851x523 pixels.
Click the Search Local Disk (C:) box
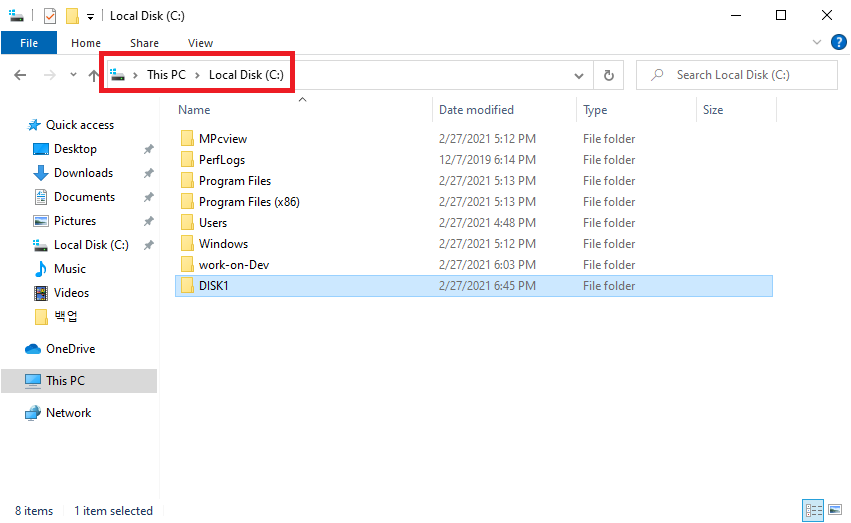tap(736, 75)
